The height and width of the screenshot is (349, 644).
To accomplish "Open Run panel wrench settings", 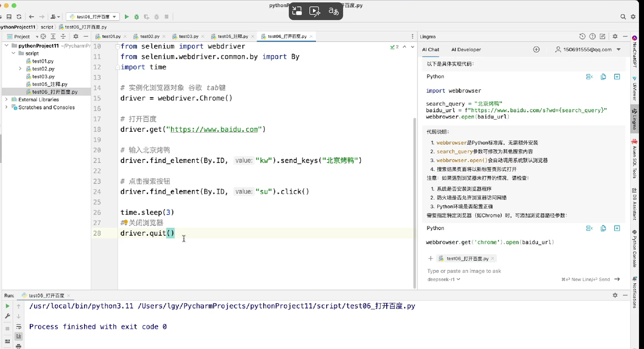I will (x=7, y=316).
